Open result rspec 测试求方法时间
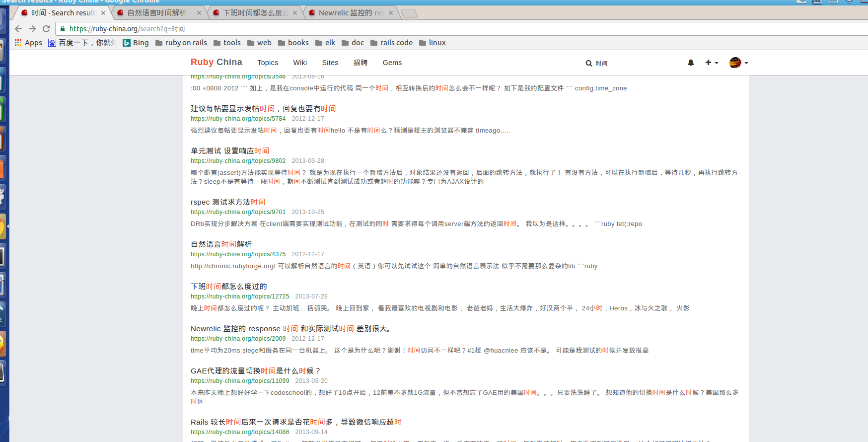 point(228,202)
